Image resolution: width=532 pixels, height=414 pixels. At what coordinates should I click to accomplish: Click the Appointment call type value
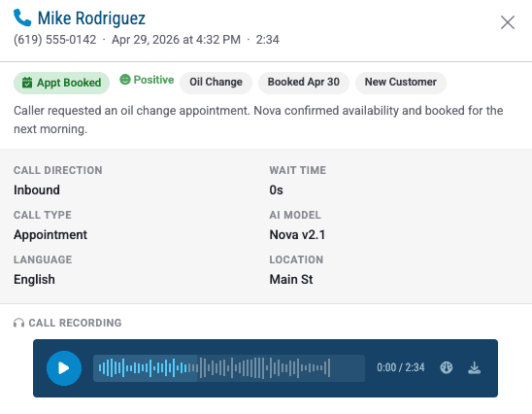(x=50, y=234)
